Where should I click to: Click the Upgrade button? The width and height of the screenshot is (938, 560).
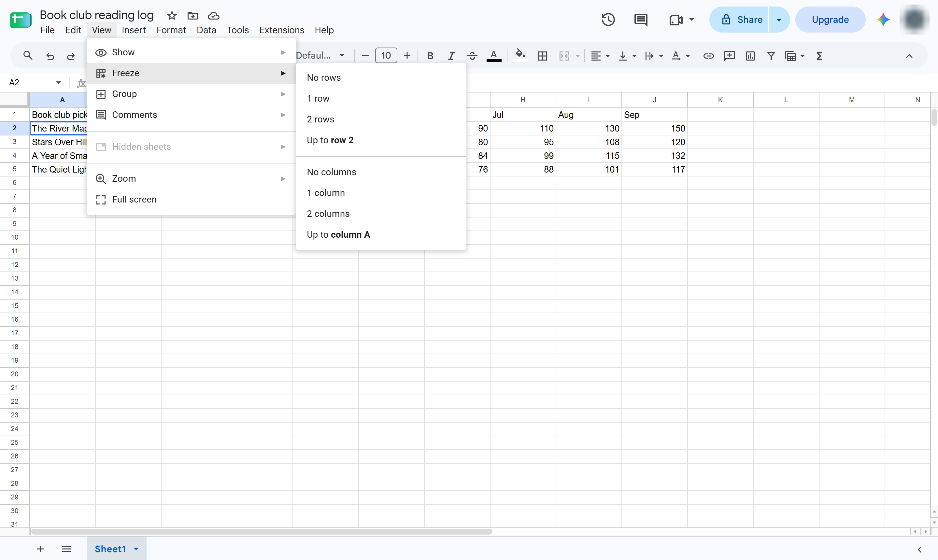[830, 20]
